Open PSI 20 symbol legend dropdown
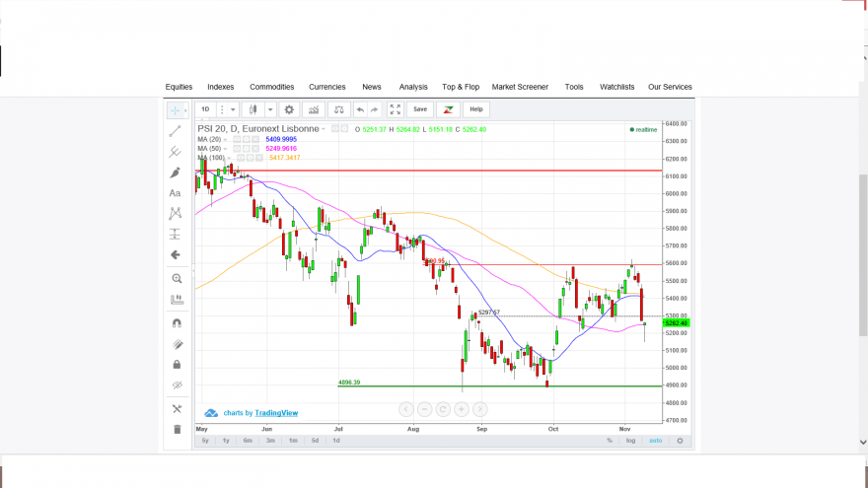This screenshot has width=868, height=488. tap(324, 129)
